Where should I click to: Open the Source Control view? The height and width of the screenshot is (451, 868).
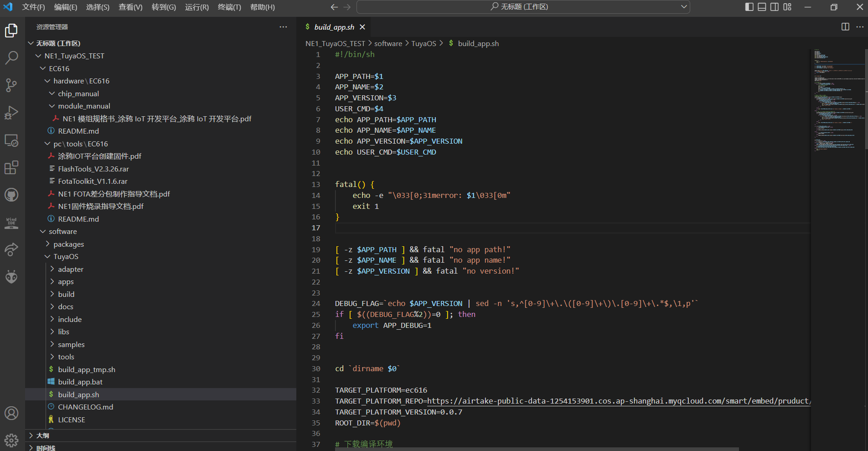(11, 85)
